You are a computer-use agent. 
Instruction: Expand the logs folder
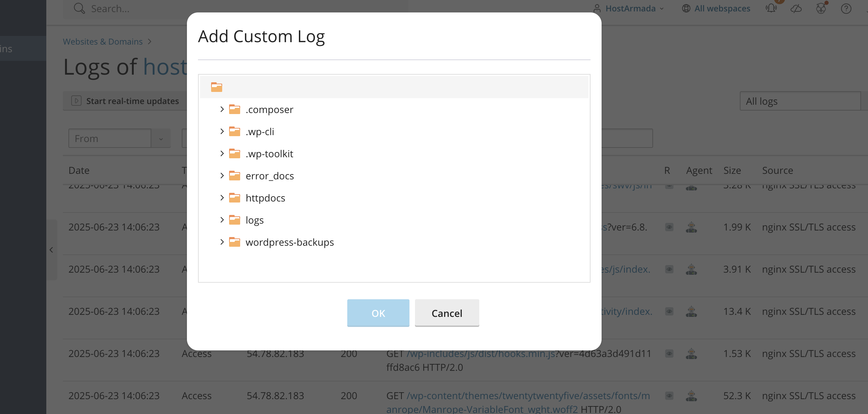pos(222,220)
